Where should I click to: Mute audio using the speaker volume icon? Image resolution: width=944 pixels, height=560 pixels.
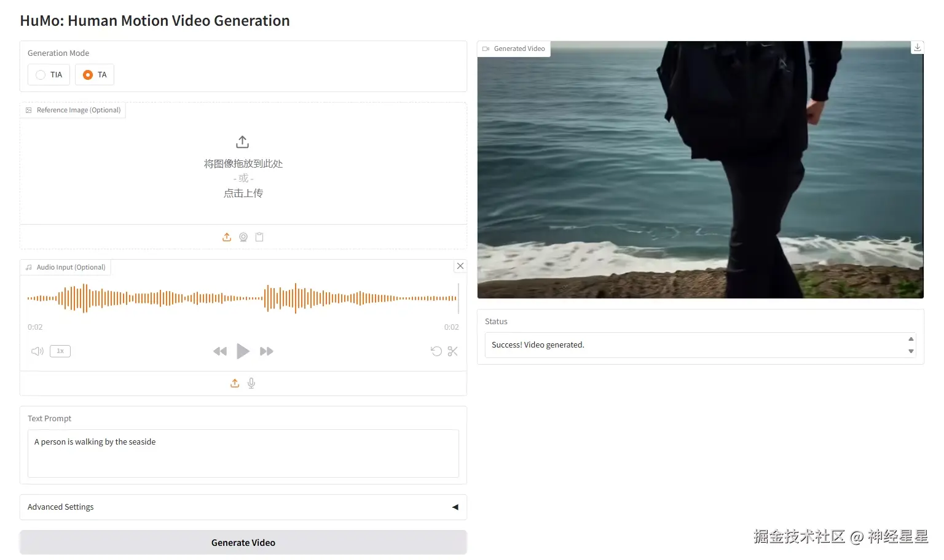point(37,351)
